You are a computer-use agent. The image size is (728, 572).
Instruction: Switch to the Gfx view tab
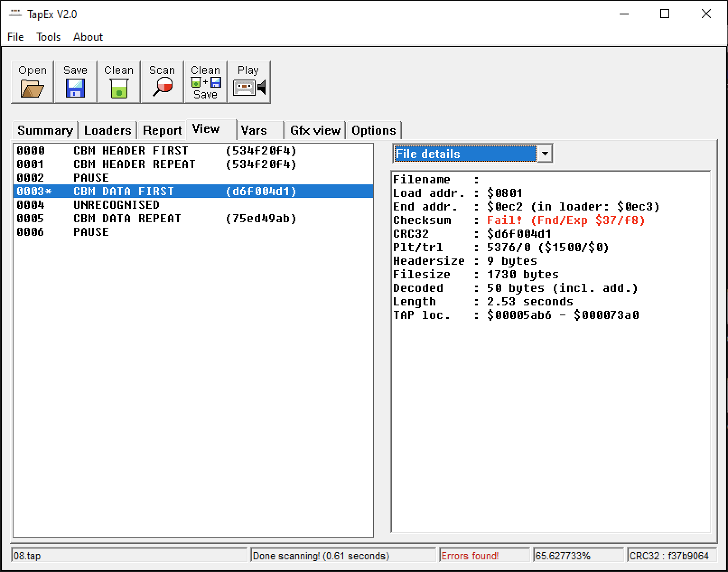pos(315,131)
